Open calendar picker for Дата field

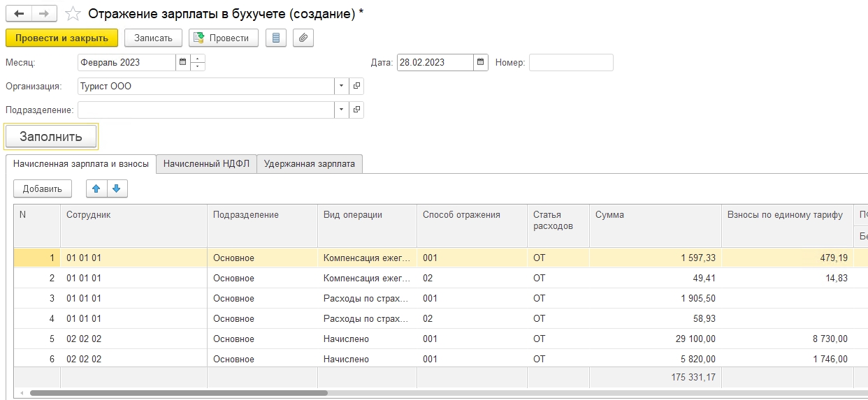481,62
